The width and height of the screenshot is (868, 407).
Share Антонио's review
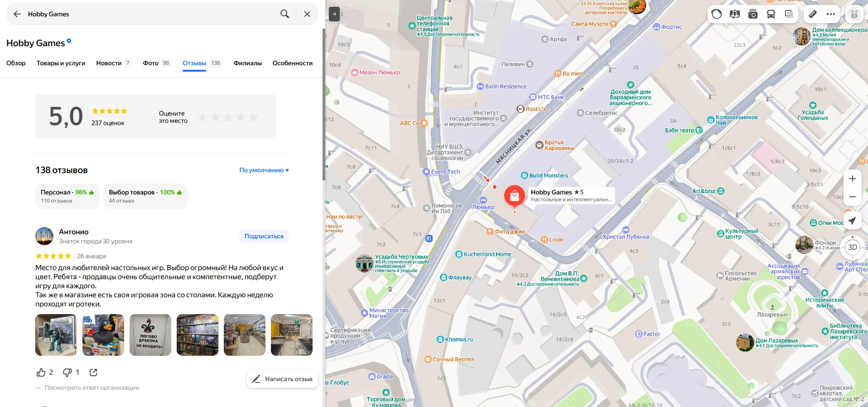point(93,373)
